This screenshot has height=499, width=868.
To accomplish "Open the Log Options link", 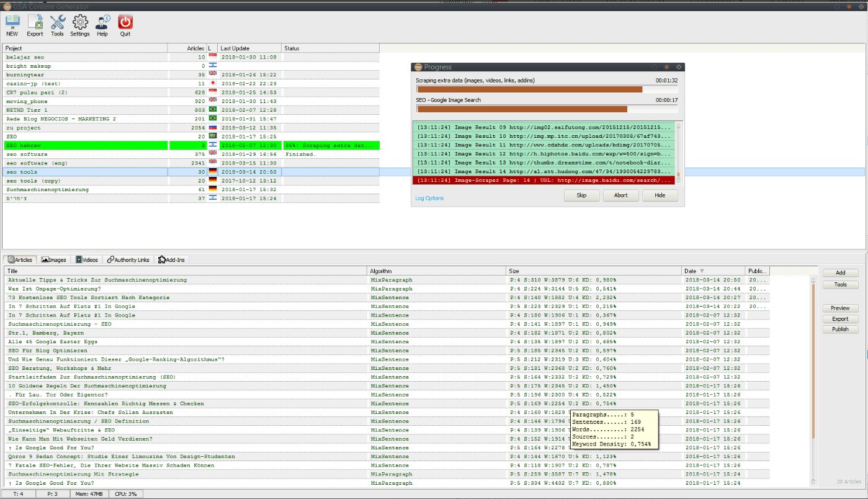I will pos(429,199).
